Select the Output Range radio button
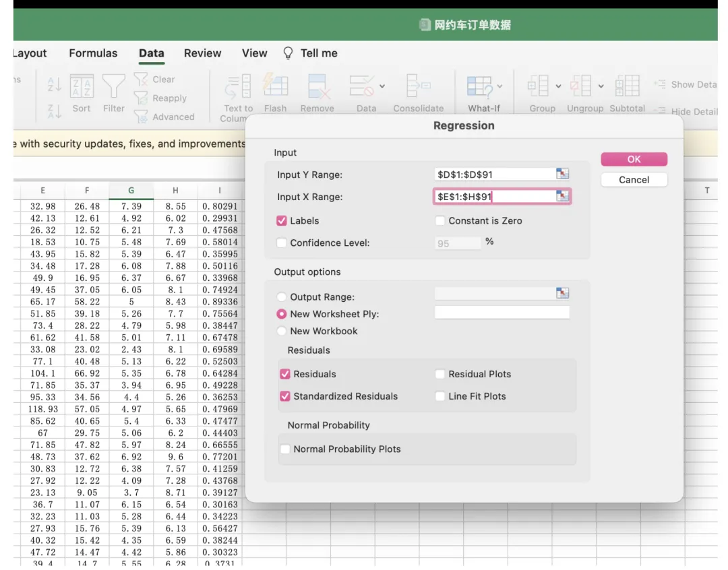The image size is (728, 570). click(281, 296)
